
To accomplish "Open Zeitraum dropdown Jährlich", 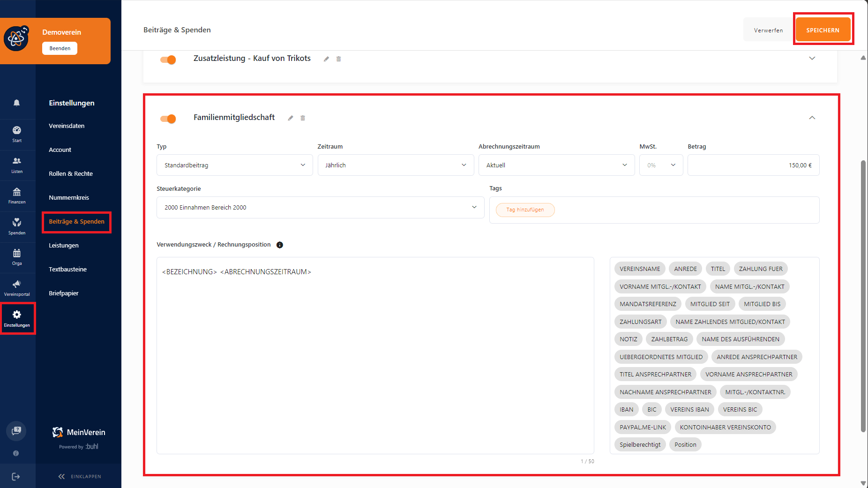I will pyautogui.click(x=396, y=165).
